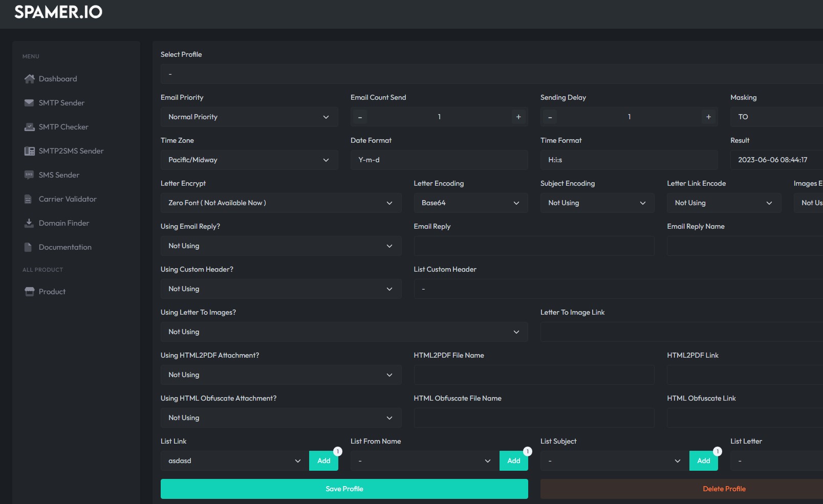This screenshot has width=823, height=504.
Task: Open the Email Priority dropdown
Action: pyautogui.click(x=249, y=117)
